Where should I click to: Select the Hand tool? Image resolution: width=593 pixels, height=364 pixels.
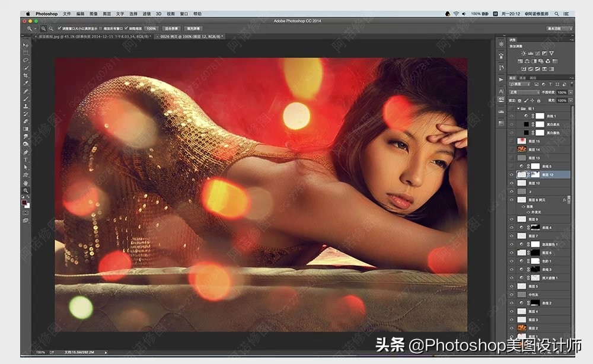point(25,183)
